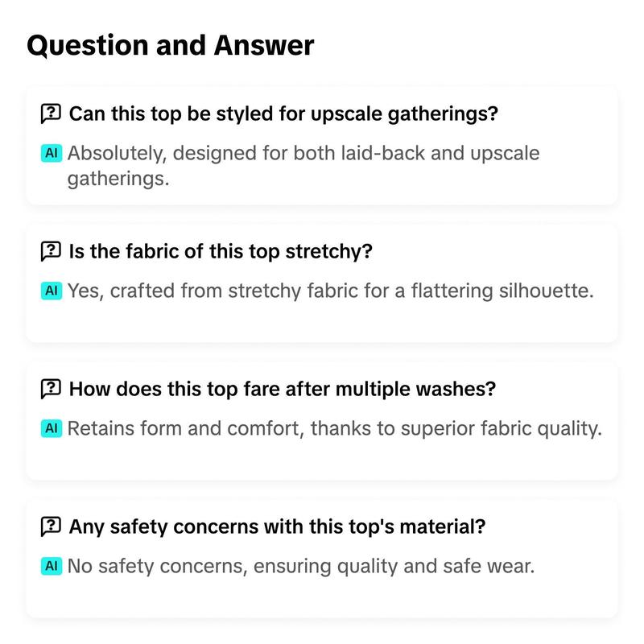644x644 pixels.
Task: Tap the AI badge before 'Absolutely, designed for' answer
Action: click(52, 153)
